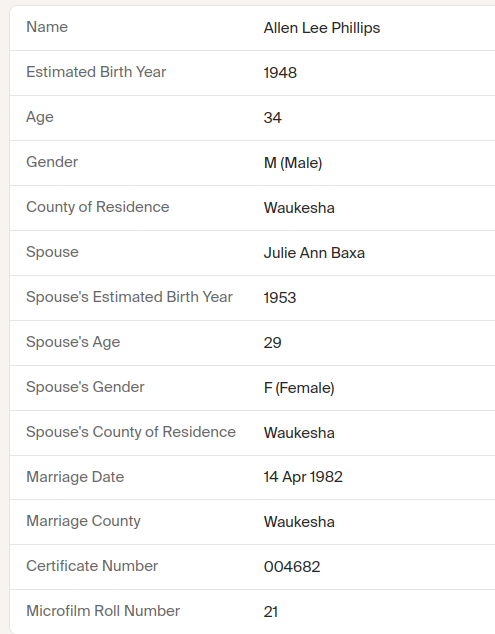The image size is (495, 634).
Task: Click the Spouse field label
Action: 52,252
